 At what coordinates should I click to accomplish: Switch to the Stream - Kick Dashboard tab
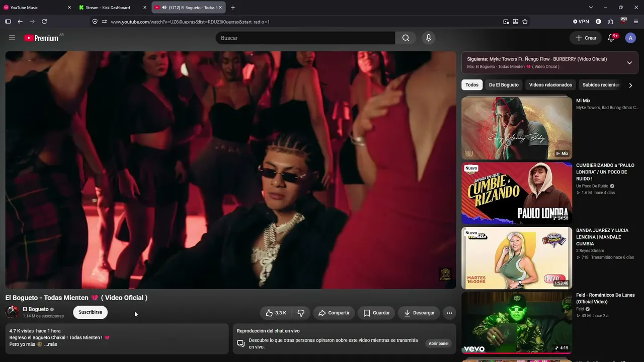[113, 8]
